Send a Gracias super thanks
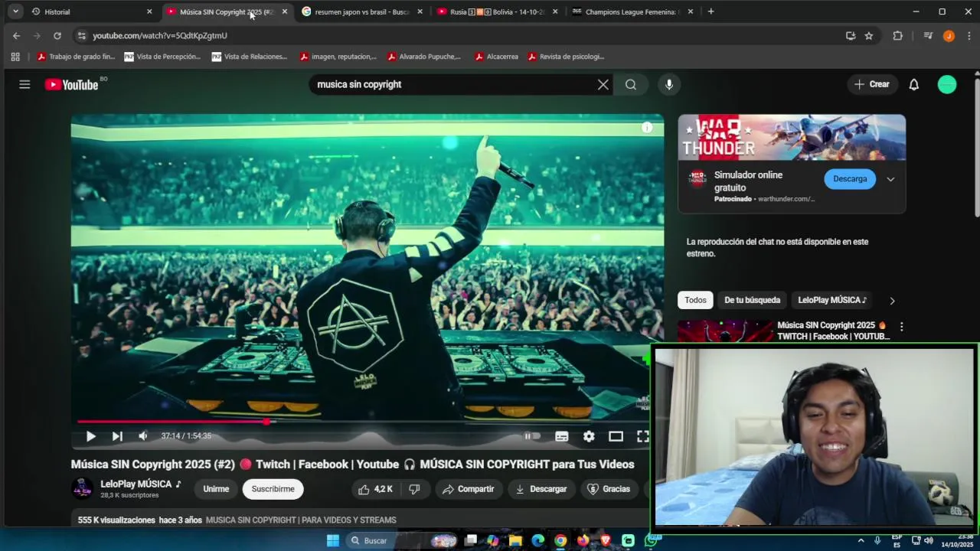 pos(608,489)
